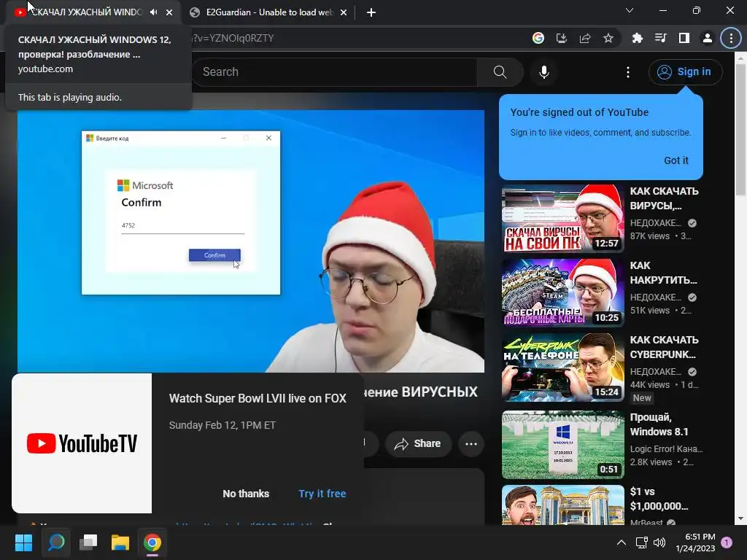Open video КАК СКАЧАТЬ ВИРУСЫ thumbnail

(563, 219)
